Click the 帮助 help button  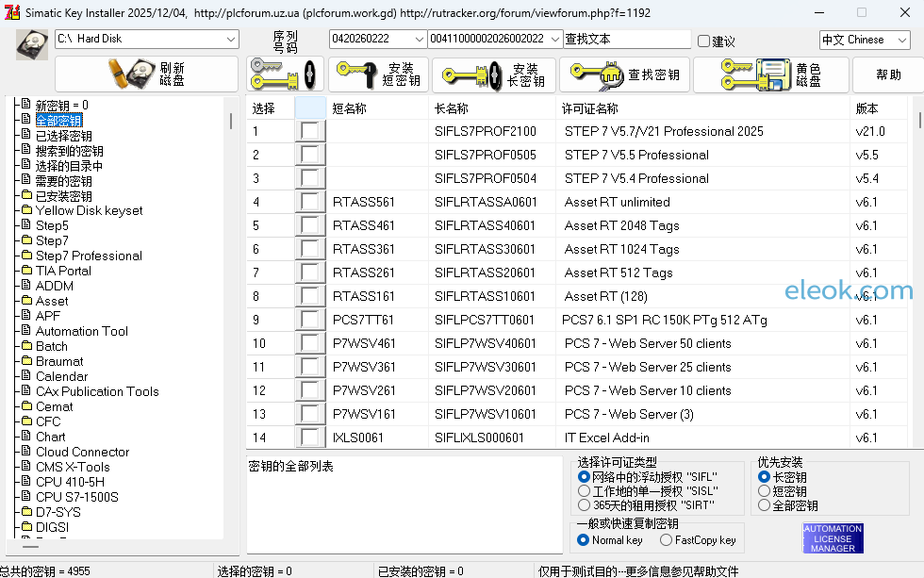click(x=888, y=74)
